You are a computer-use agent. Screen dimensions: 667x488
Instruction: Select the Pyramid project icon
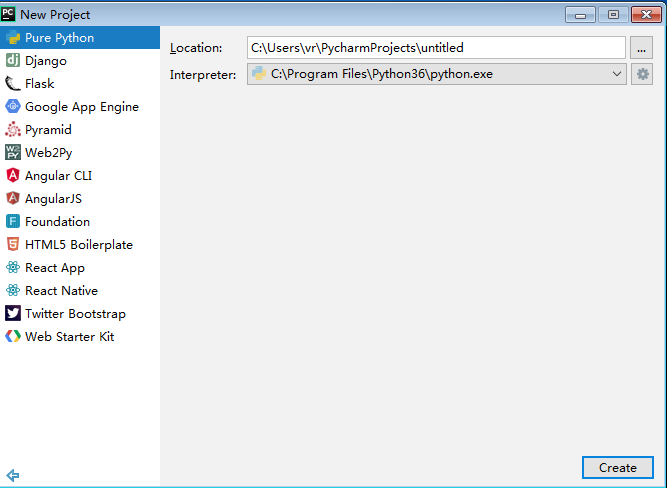(13, 130)
